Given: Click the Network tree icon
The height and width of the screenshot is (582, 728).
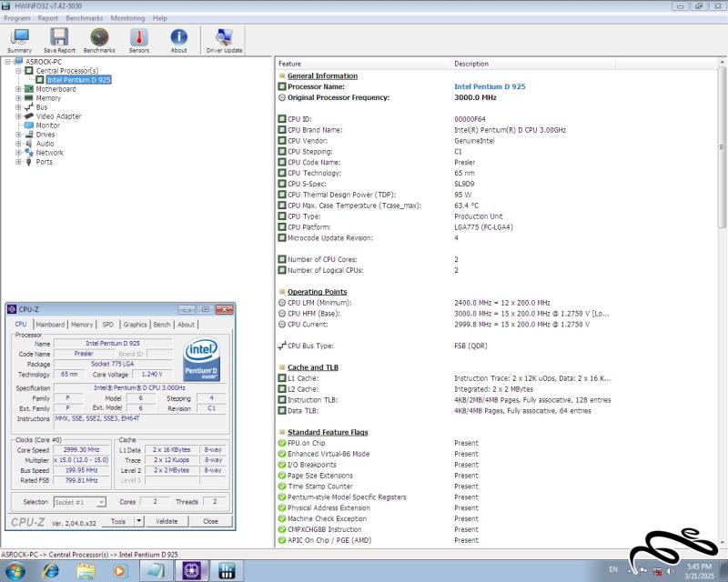Looking at the screenshot, I should 29,152.
